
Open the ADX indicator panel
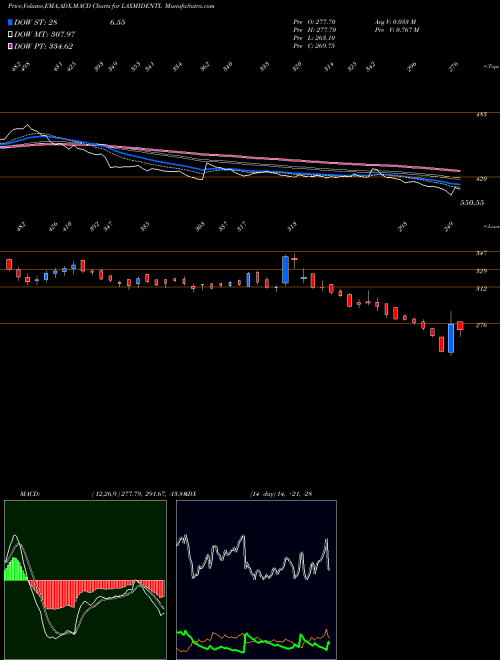[x=256, y=580]
